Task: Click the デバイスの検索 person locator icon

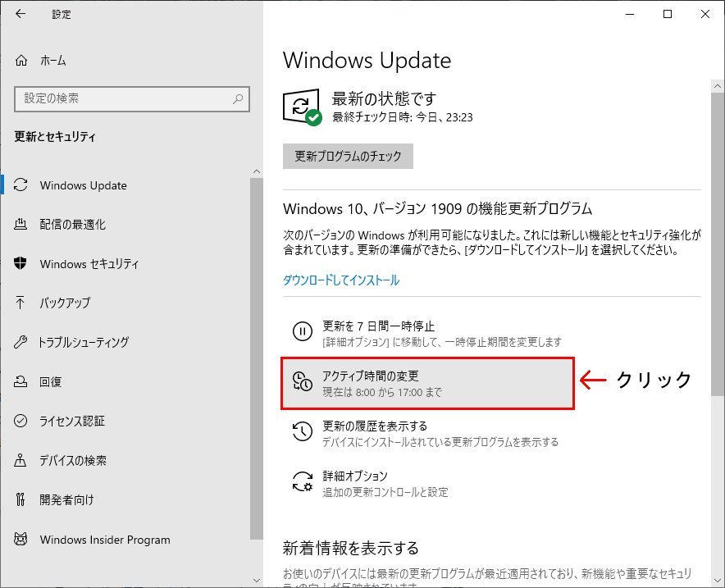Action: [21, 460]
